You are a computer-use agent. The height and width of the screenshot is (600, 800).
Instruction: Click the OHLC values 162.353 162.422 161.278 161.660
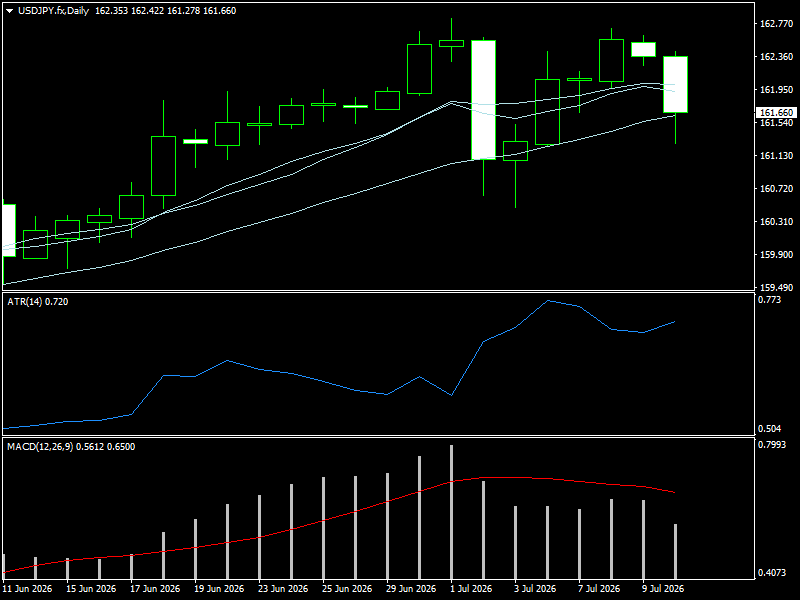(165, 11)
